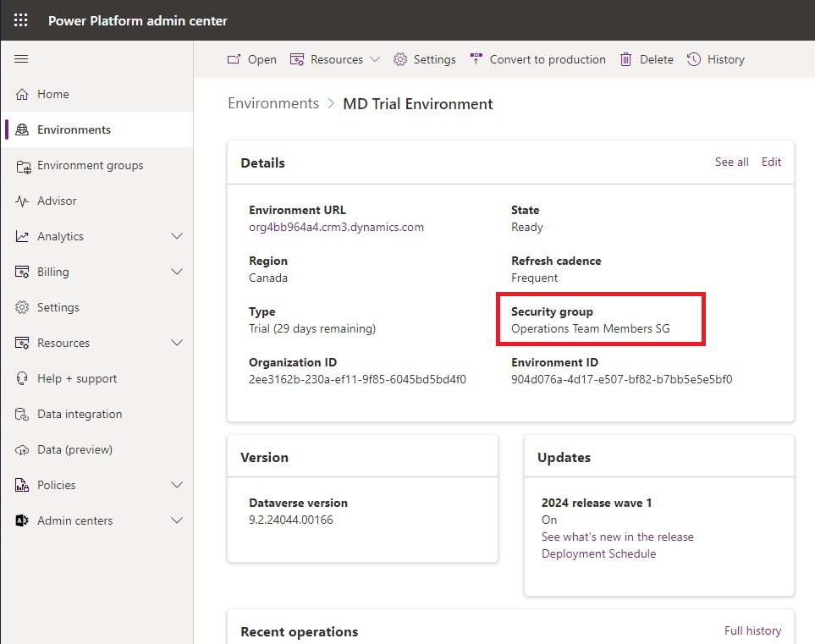Click Convert to production button
Screen dimensions: 815x644
pyautogui.click(x=538, y=59)
